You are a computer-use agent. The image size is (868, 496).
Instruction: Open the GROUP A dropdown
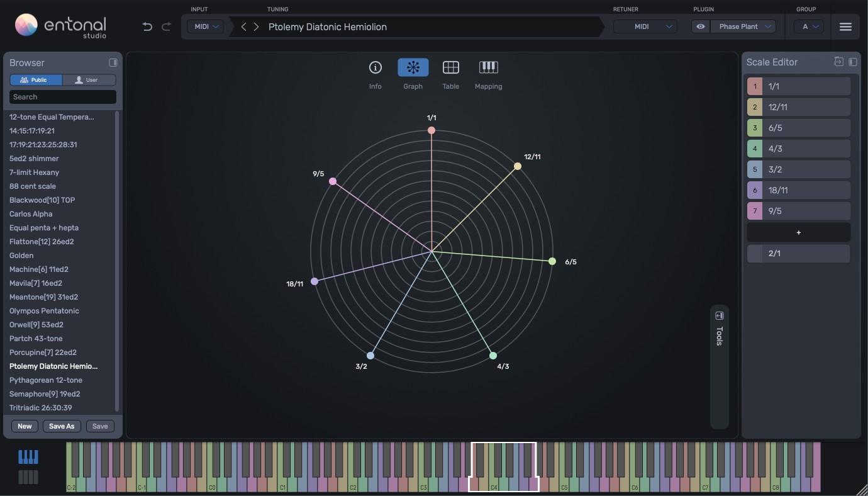tap(809, 26)
